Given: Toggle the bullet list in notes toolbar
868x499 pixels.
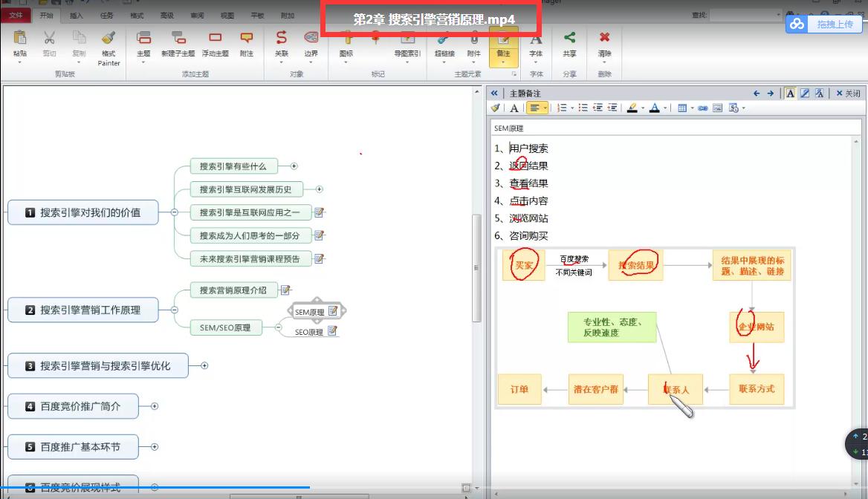Looking at the screenshot, I should (x=584, y=107).
